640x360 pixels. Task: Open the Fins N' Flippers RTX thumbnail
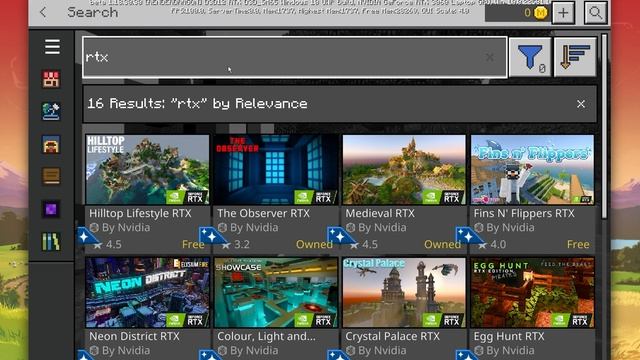click(x=532, y=169)
